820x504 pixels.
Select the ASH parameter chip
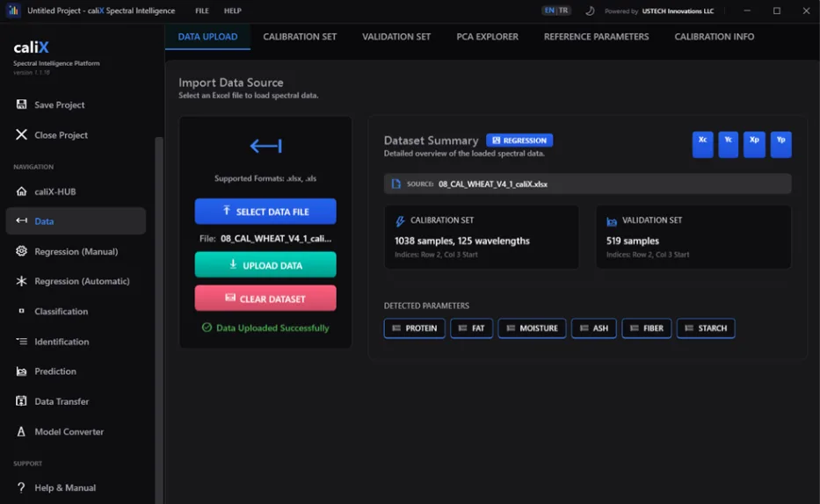click(x=594, y=328)
